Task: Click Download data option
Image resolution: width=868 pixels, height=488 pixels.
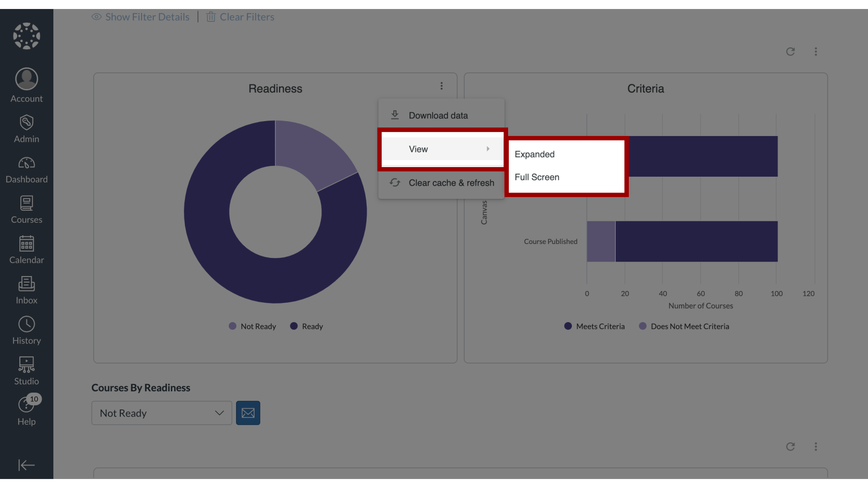Action: pos(438,116)
